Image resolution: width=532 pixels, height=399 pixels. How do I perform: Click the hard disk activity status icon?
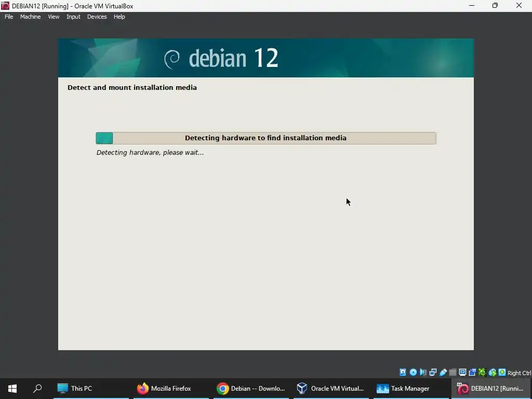(403, 372)
